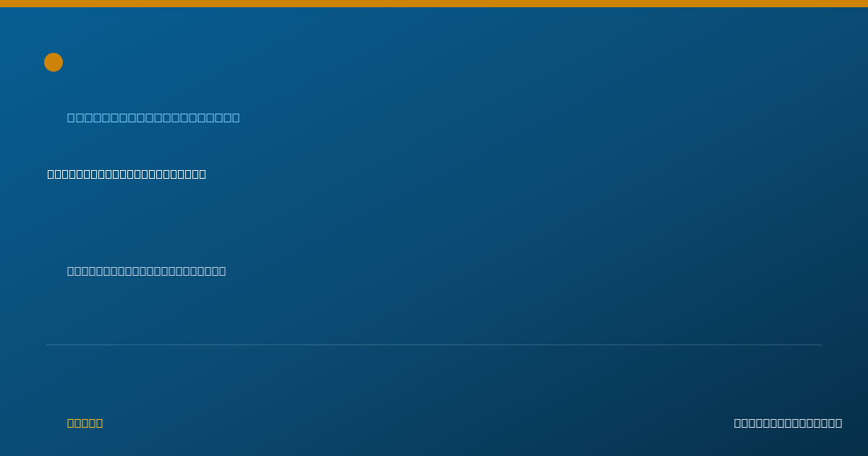Click the orange circle icon
This screenshot has height=456, width=868.
[x=54, y=62]
